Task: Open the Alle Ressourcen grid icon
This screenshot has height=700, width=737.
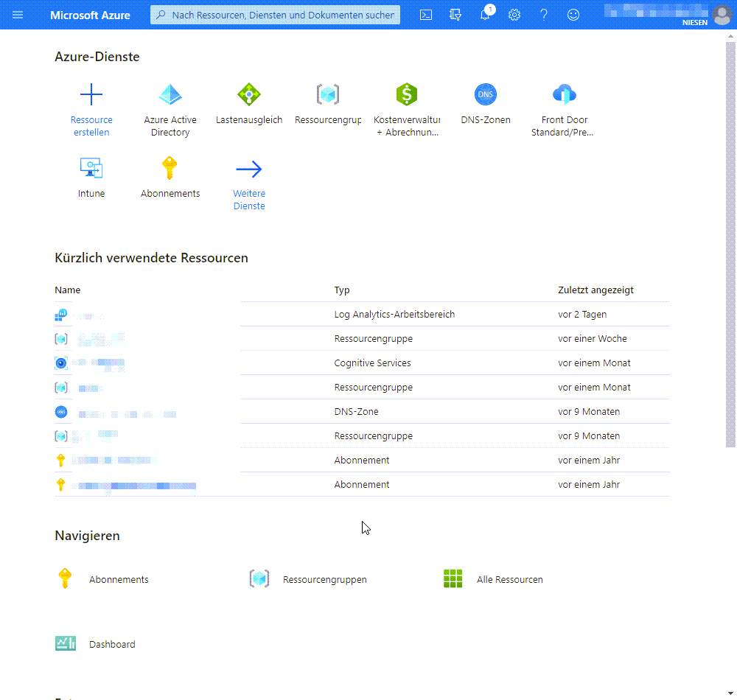Action: [x=453, y=579]
